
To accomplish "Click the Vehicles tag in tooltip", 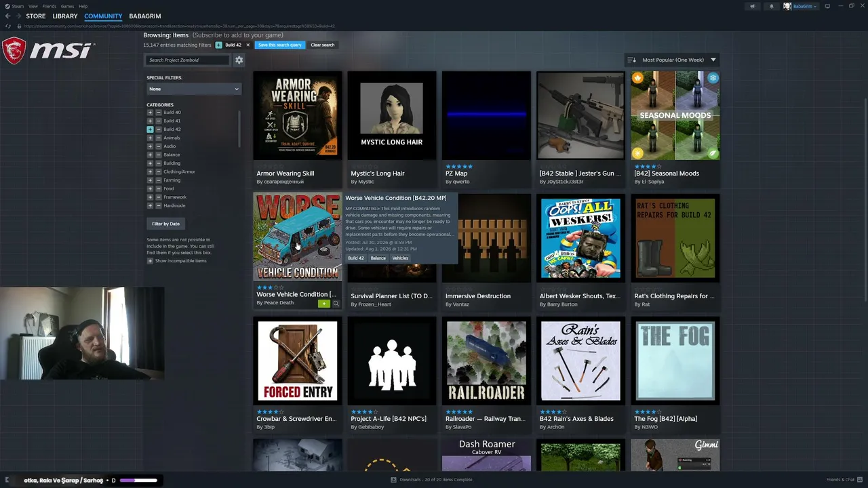I will click(400, 258).
